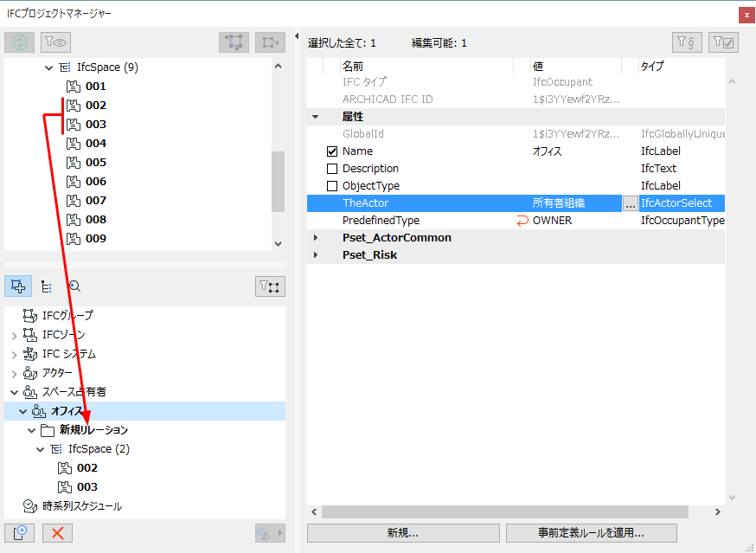Select the PredefinedType row
Image resolution: width=756 pixels, height=553 pixels.
(516, 221)
